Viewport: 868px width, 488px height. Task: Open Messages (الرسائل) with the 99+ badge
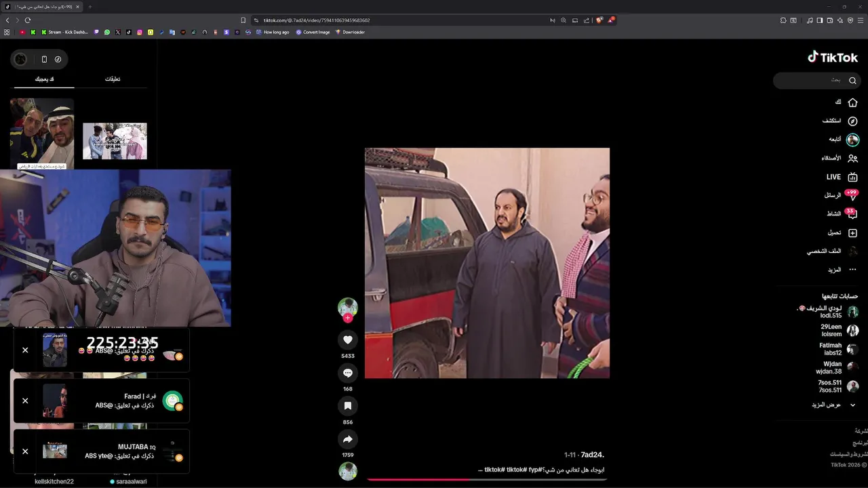point(852,196)
